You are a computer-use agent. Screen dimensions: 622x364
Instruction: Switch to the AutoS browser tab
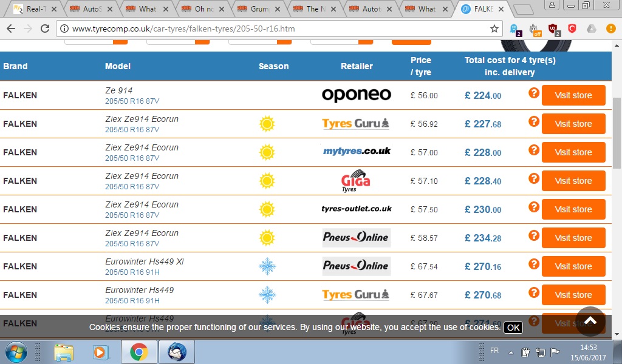(91, 8)
